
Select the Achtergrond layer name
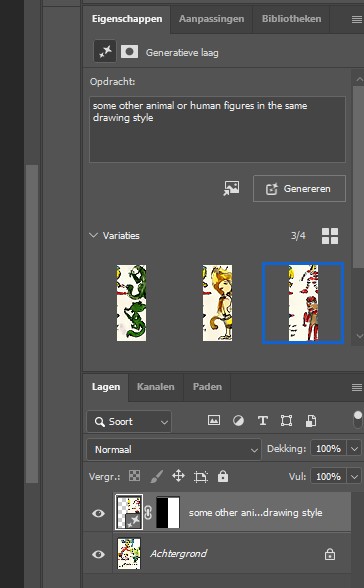click(178, 554)
